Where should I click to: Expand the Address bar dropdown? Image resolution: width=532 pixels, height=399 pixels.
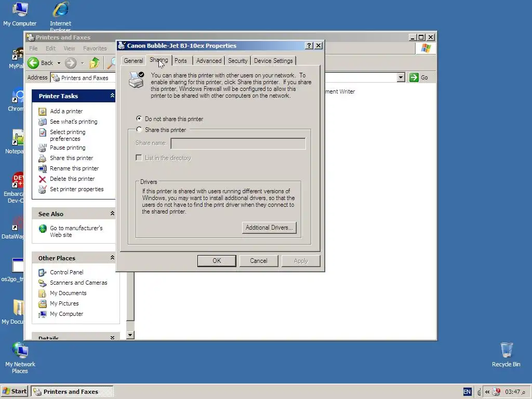401,78
